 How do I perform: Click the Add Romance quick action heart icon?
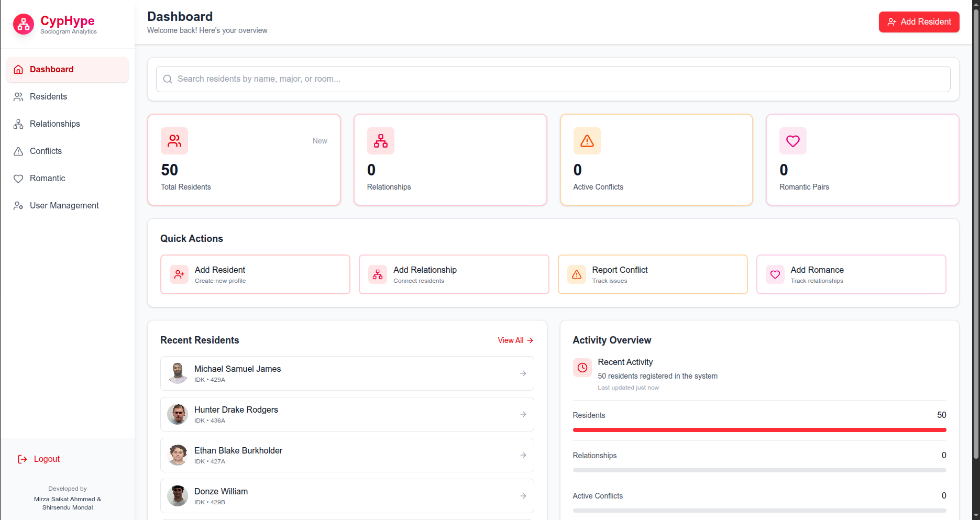click(775, 274)
